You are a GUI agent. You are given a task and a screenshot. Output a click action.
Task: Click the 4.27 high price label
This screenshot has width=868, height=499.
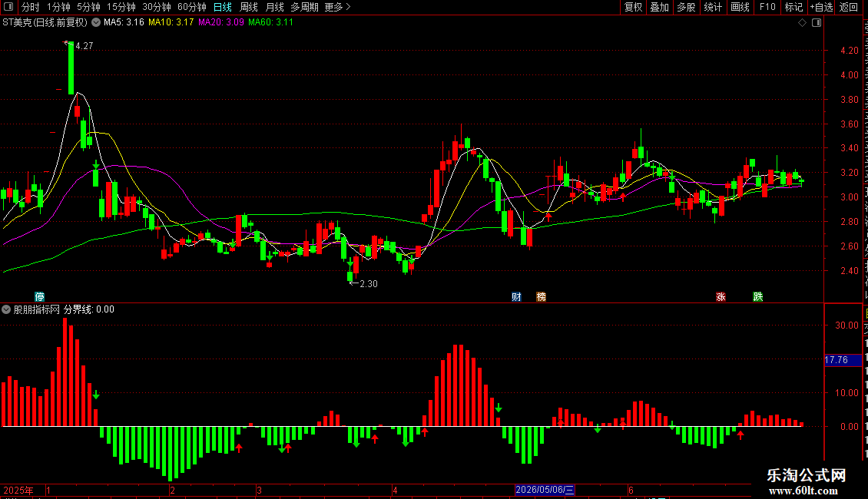click(84, 46)
